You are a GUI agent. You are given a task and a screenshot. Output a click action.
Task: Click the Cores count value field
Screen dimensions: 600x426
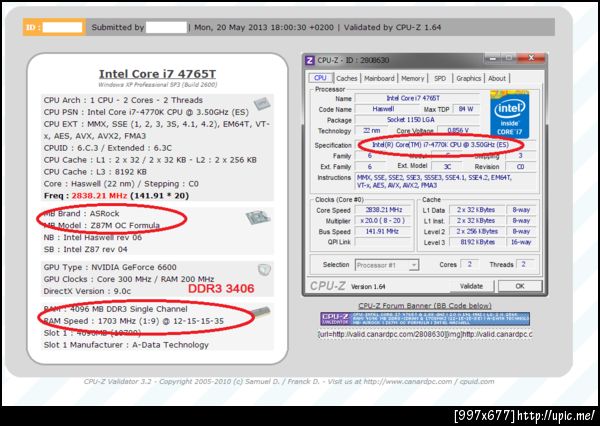coord(470,264)
